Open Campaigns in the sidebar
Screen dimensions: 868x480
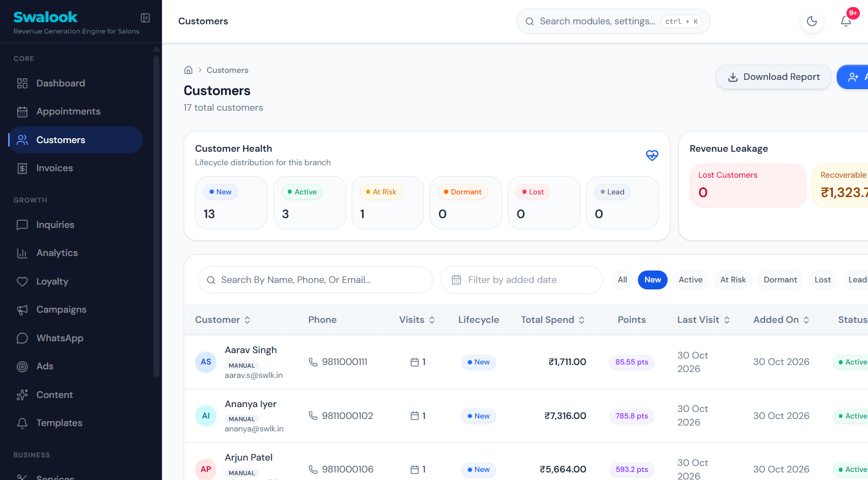click(76, 309)
